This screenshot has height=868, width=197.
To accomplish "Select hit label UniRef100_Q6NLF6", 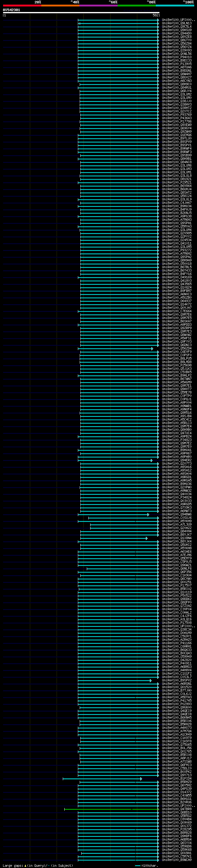I will coord(177,569).
